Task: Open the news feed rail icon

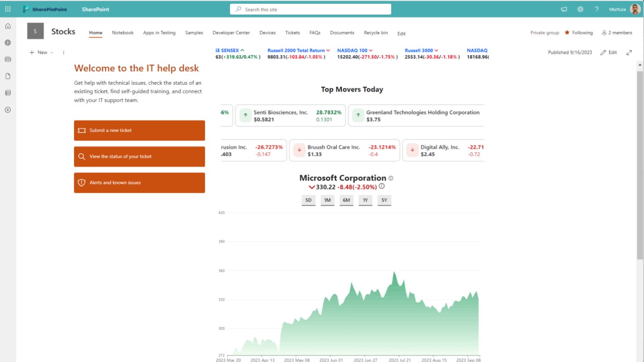Action: (x=8, y=59)
